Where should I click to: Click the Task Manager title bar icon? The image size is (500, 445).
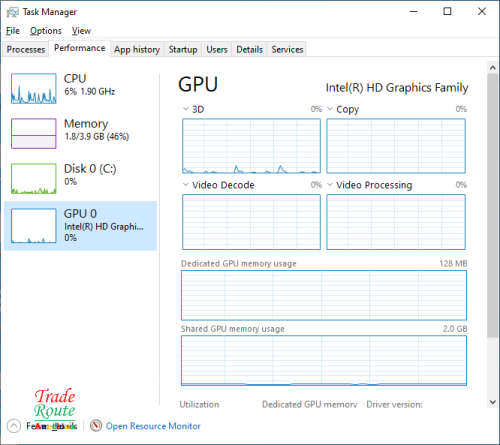tap(13, 12)
